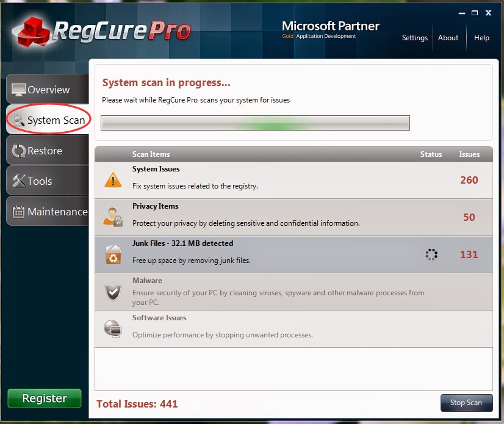Click the Overview monitor icon
The image size is (504, 424).
[x=19, y=89]
